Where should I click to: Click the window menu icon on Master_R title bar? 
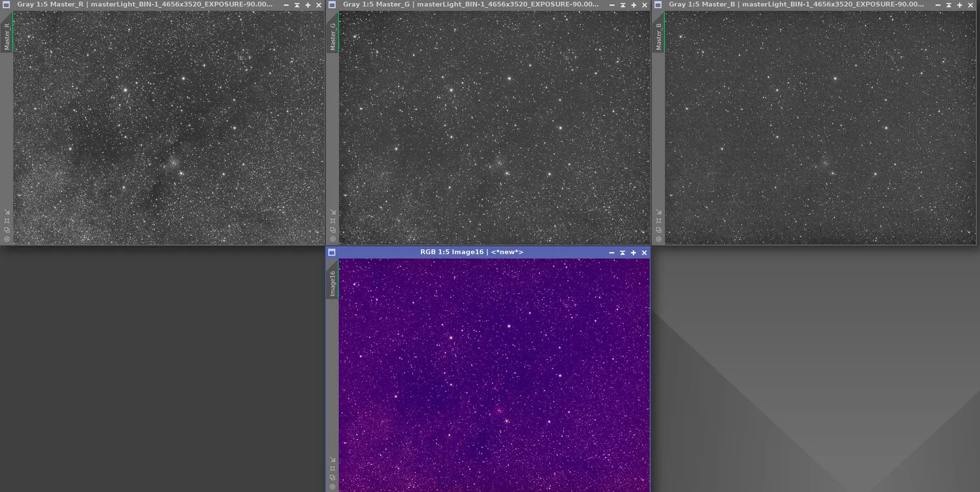[x=5, y=5]
